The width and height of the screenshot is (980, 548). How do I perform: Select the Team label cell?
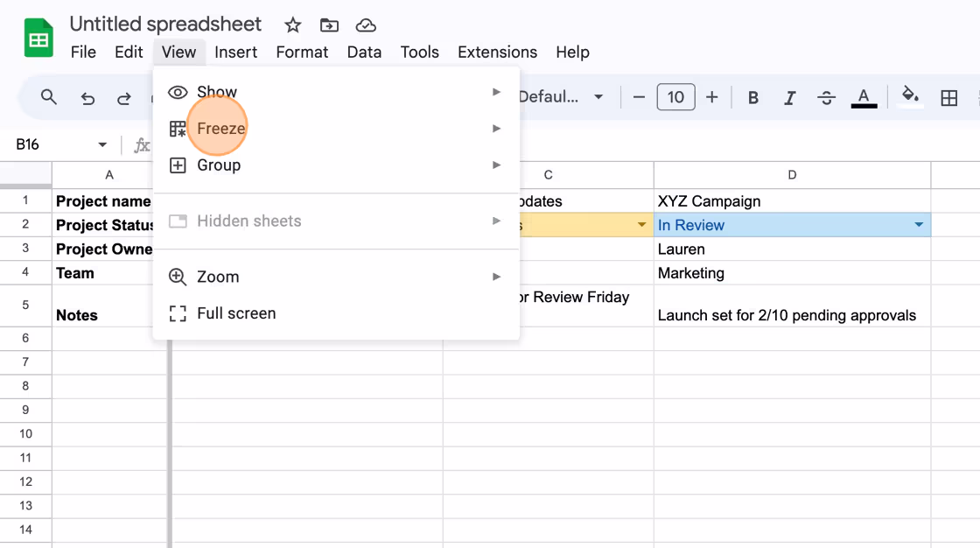point(103,273)
